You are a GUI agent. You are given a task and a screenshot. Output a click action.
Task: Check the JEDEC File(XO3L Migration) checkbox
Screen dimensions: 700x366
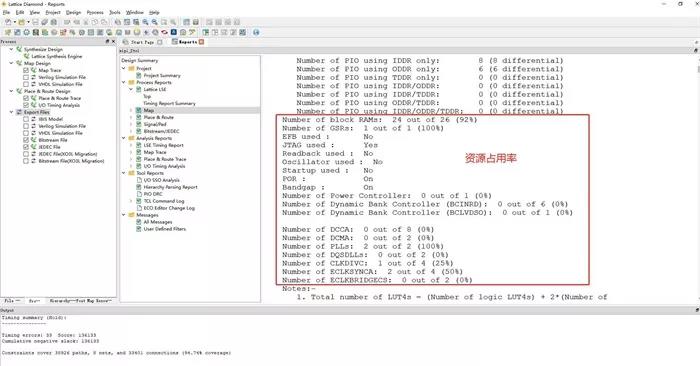pyautogui.click(x=26, y=154)
